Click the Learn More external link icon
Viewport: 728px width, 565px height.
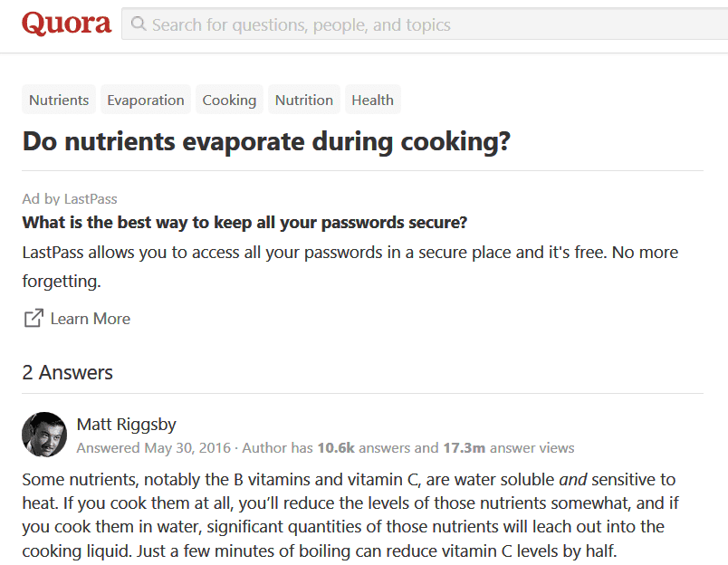click(34, 318)
